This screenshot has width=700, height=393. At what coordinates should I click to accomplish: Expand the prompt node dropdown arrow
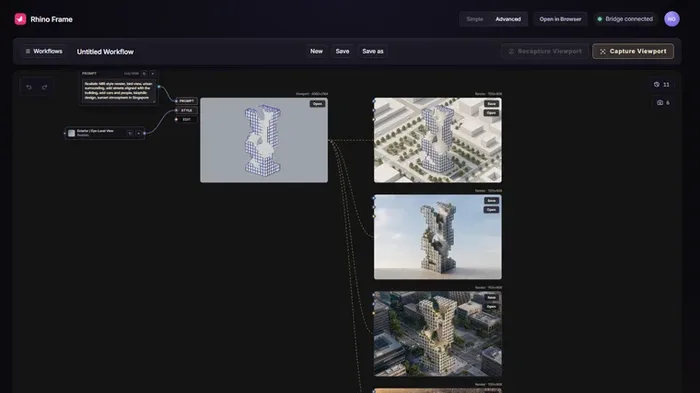click(x=153, y=73)
